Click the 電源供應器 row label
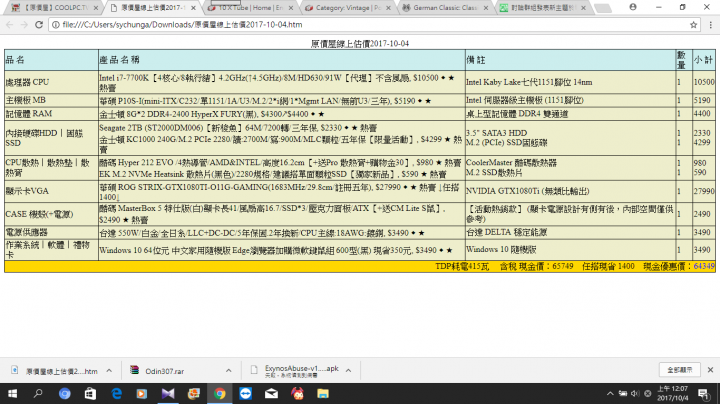Image resolution: width=720 pixels, height=404 pixels. coord(27,232)
